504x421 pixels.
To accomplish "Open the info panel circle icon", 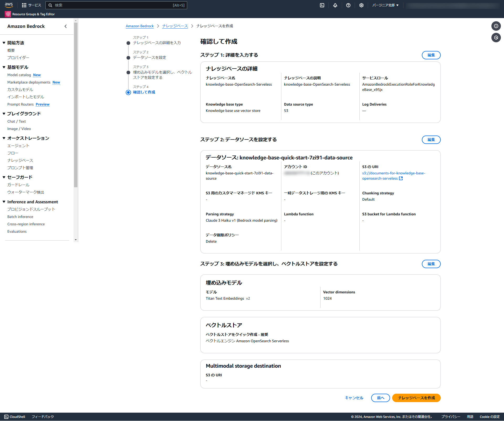I will click(496, 26).
